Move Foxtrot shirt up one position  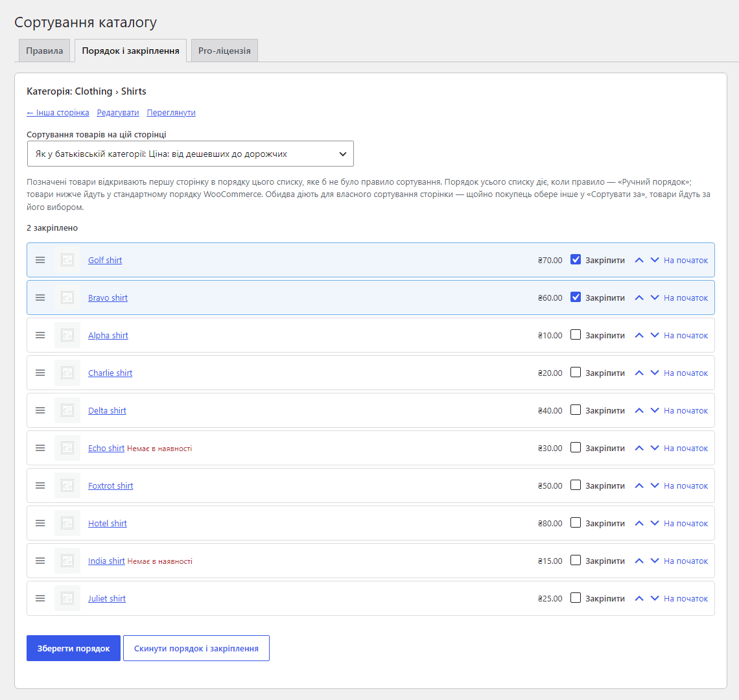tap(639, 485)
